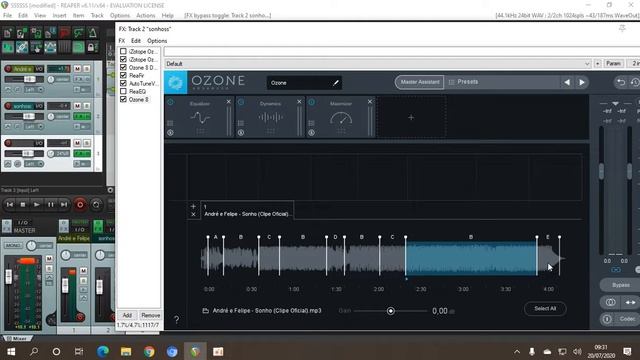The height and width of the screenshot is (360, 640).
Task: Click the REAPER new project toolbar icon
Action: (x=8, y=33)
